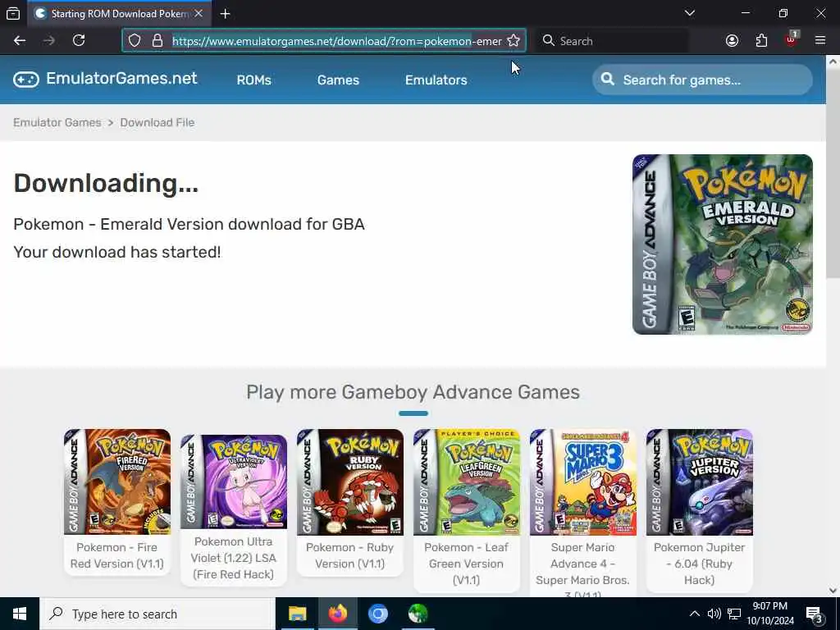
Task: Open Pokemon Ultra Violet cover thumbnail
Action: (x=234, y=482)
